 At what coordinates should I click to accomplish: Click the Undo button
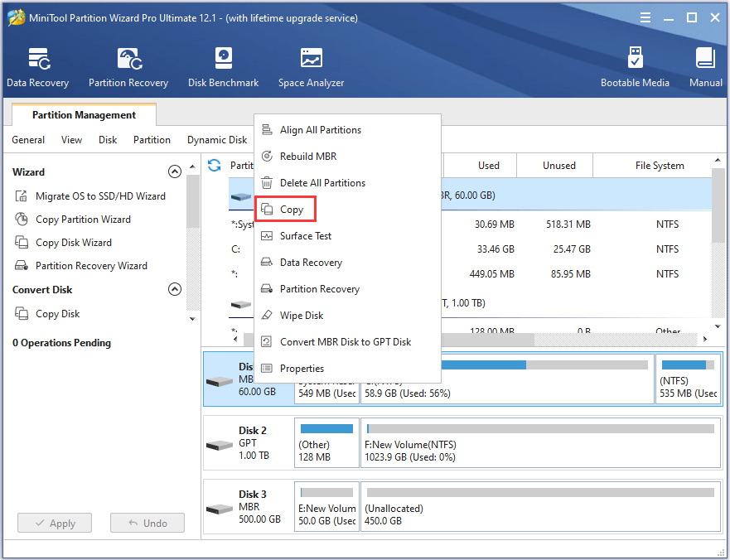pos(147,523)
